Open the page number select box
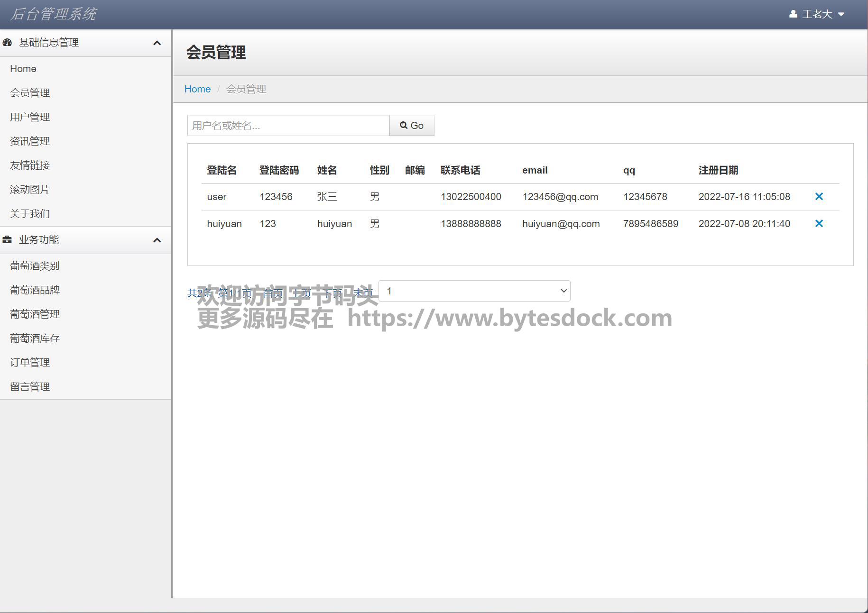 [474, 291]
